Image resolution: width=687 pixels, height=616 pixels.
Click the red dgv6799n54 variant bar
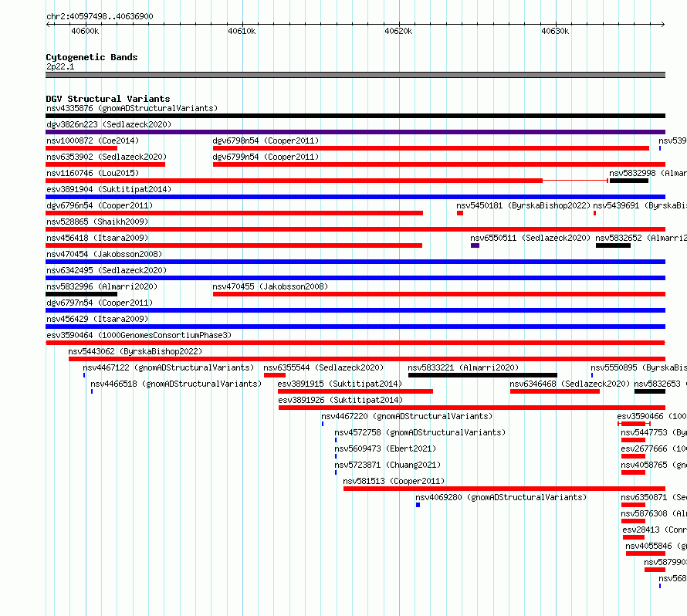click(439, 164)
